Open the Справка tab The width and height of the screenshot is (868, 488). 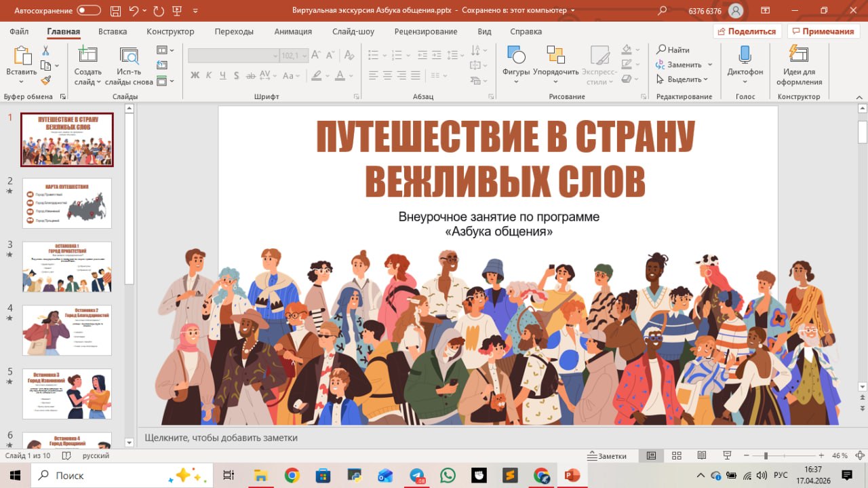point(526,31)
